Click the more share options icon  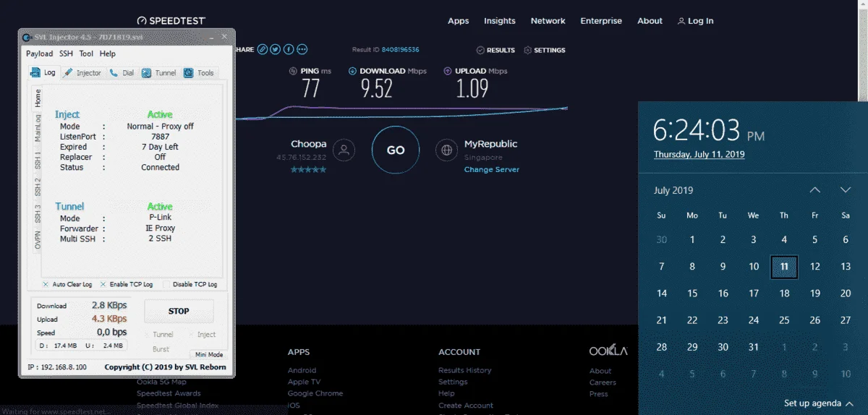coord(302,49)
